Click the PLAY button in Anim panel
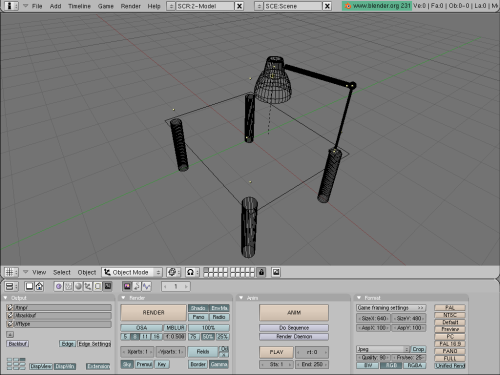This screenshot has width=500, height=375. 276,352
